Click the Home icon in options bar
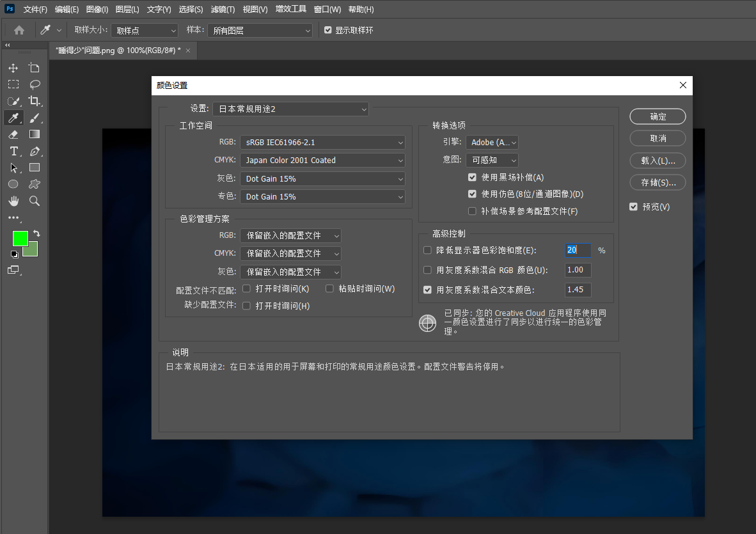 [x=19, y=30]
